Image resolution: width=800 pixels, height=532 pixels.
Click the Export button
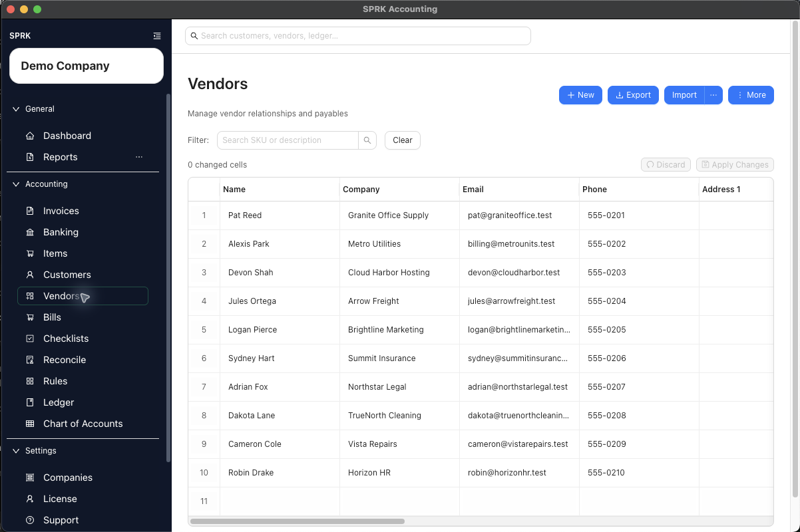click(633, 95)
